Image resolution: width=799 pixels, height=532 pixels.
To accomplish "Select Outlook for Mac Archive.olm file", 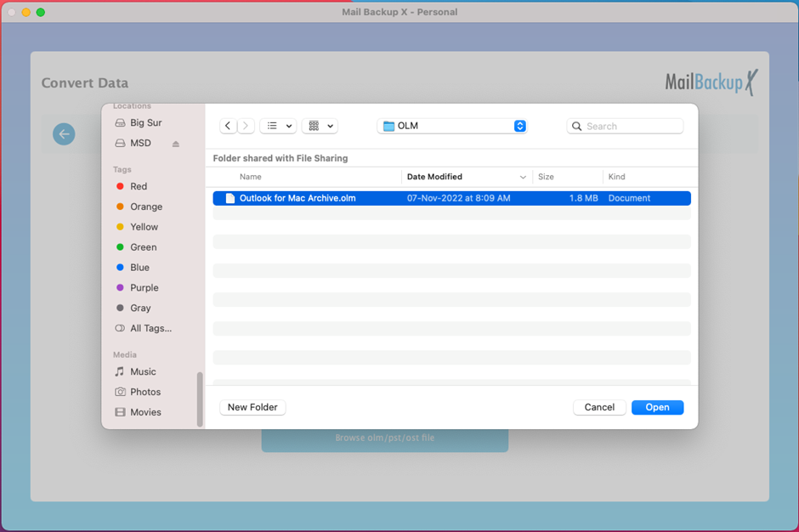I will (x=452, y=198).
